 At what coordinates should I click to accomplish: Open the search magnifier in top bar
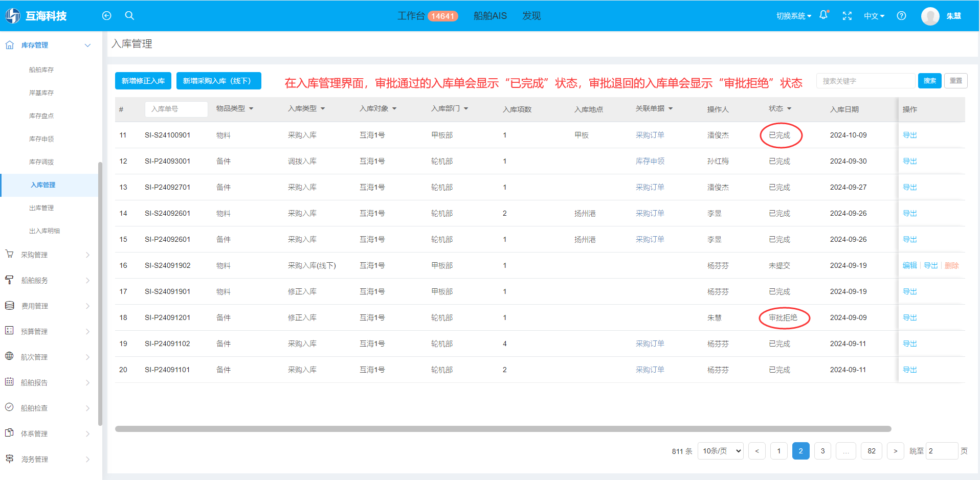pos(129,16)
